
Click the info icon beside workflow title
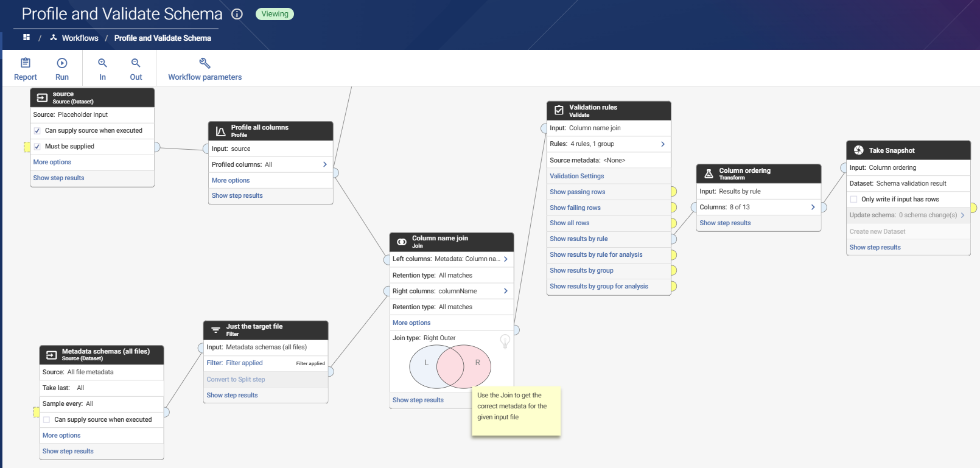pyautogui.click(x=237, y=14)
